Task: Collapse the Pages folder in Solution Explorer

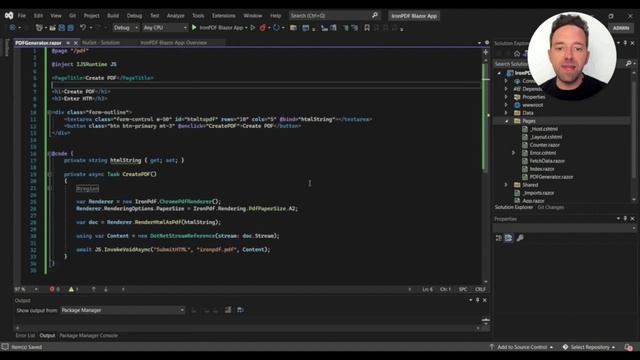Action: pos(507,121)
